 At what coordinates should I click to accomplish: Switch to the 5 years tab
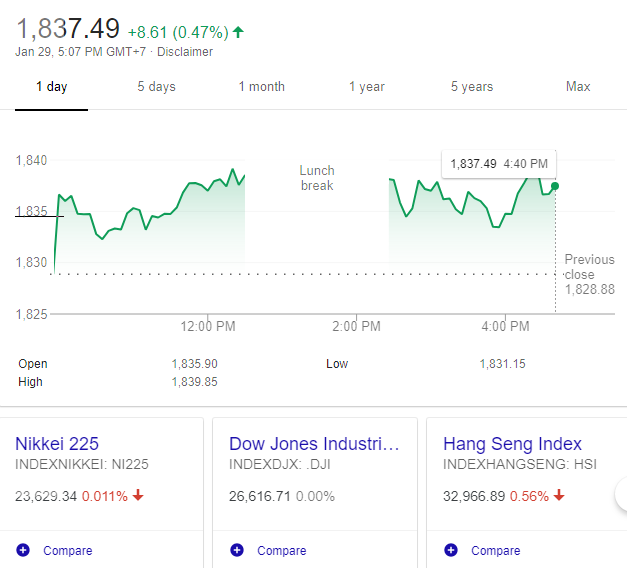point(472,87)
